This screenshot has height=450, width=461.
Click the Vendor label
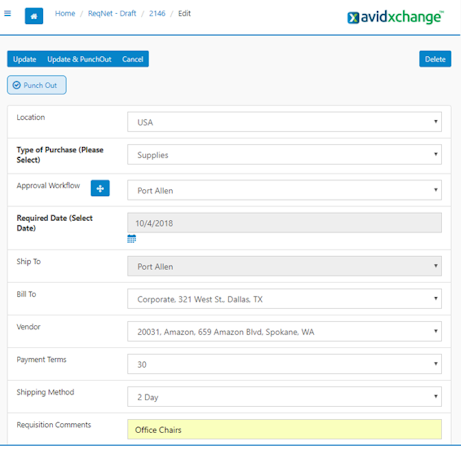tap(28, 327)
